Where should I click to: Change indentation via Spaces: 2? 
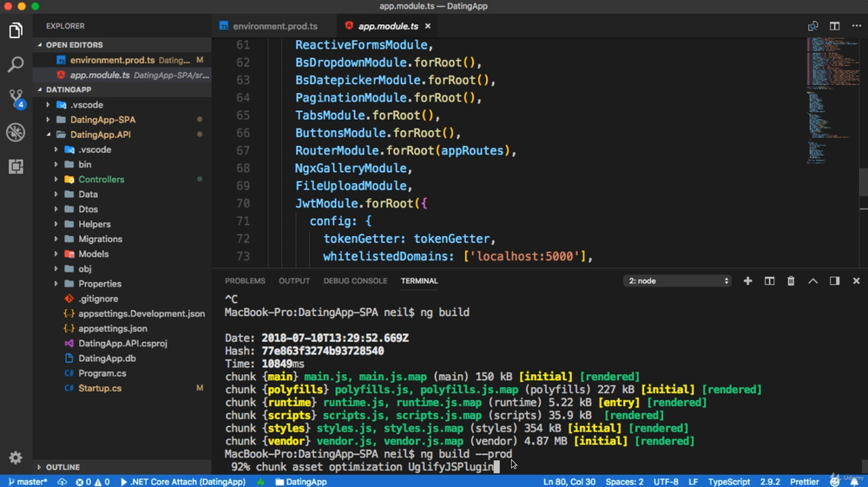624,482
